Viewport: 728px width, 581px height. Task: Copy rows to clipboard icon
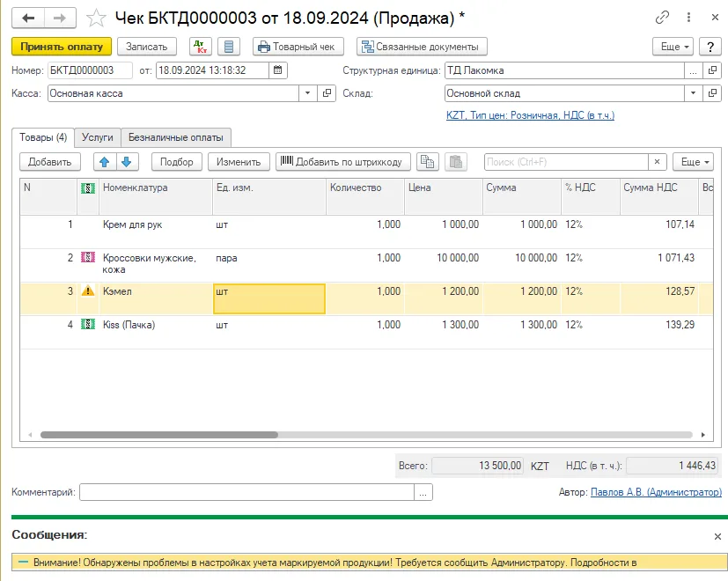pos(427,162)
